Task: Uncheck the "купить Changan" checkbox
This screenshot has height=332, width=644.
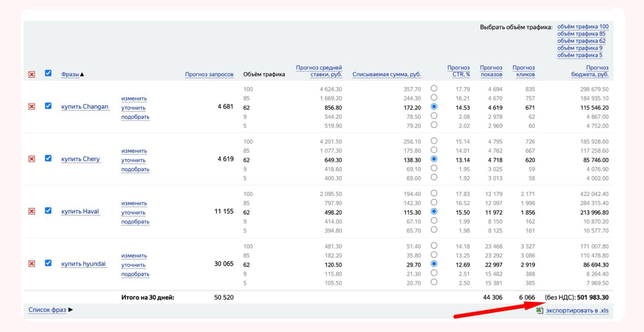Action: pos(48,106)
